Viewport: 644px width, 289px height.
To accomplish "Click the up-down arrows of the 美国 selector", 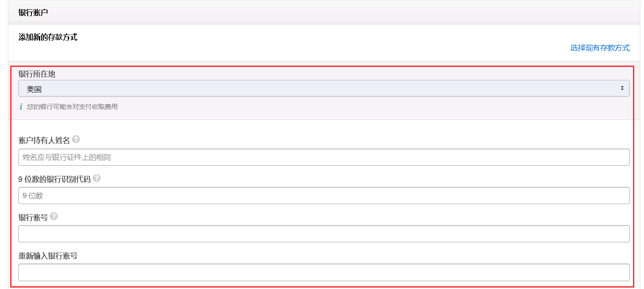I will [x=622, y=88].
